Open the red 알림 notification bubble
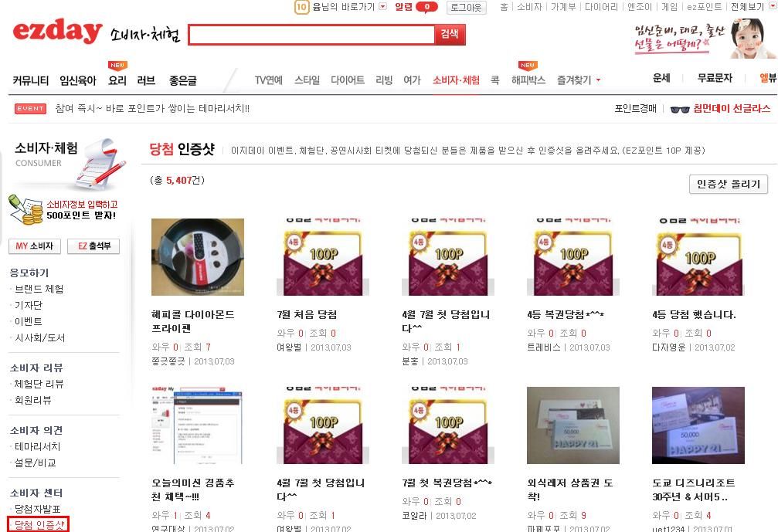This screenshot has height=532, width=778. (x=426, y=7)
